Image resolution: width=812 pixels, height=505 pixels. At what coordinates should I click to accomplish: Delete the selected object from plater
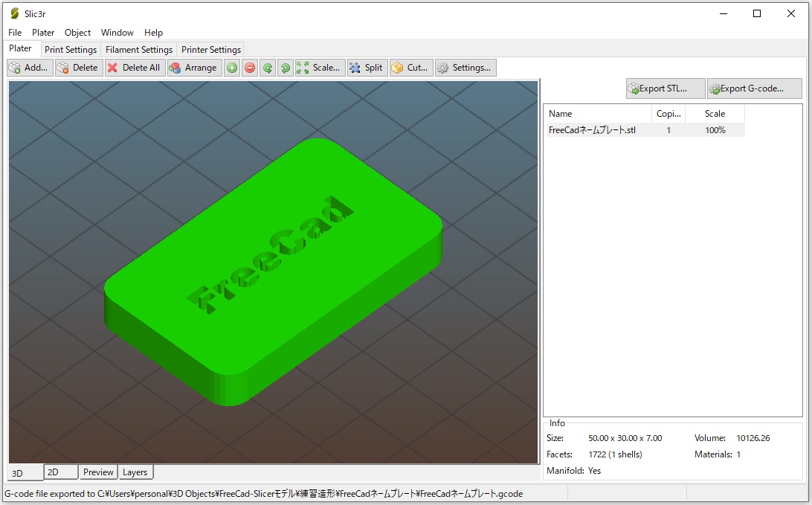click(79, 68)
